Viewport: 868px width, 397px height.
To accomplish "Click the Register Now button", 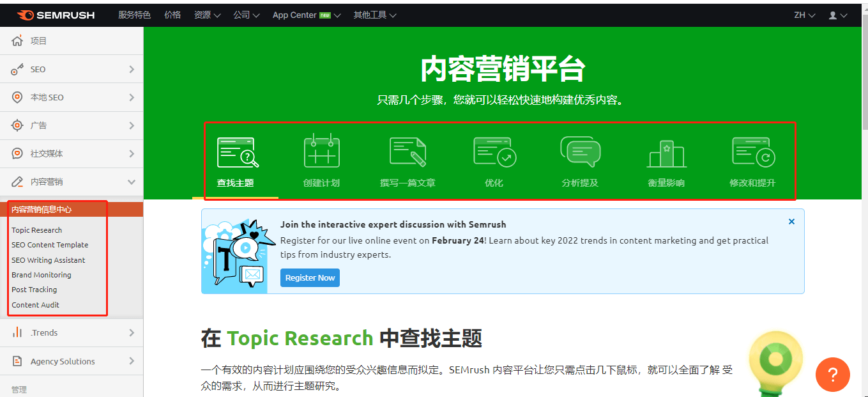I will point(310,277).
